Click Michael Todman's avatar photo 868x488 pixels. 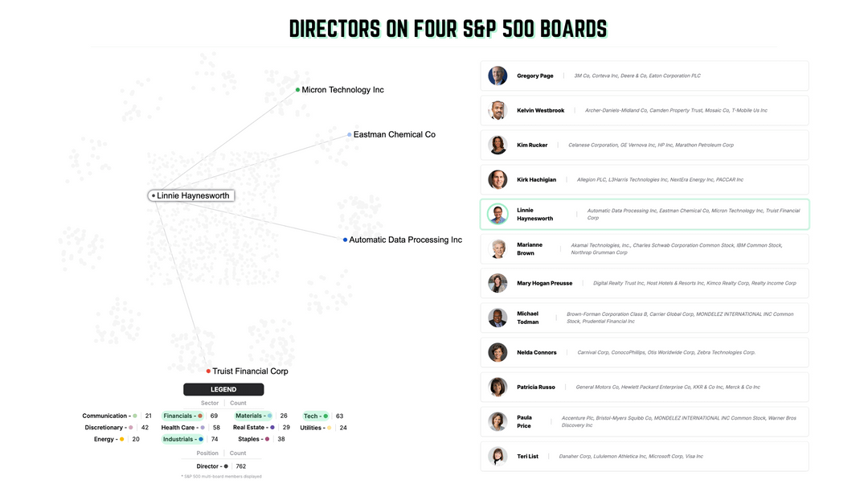pos(497,318)
